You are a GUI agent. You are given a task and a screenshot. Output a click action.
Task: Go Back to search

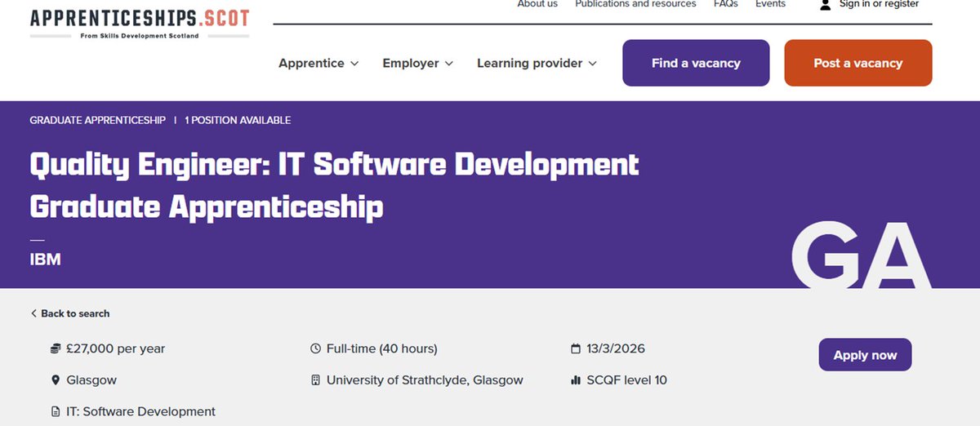pos(69,313)
